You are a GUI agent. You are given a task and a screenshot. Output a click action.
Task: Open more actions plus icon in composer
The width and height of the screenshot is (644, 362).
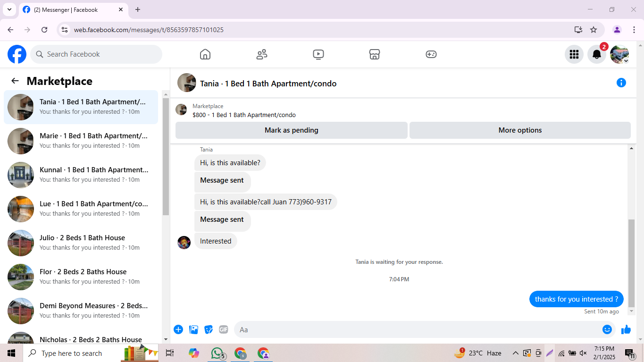coord(178,329)
